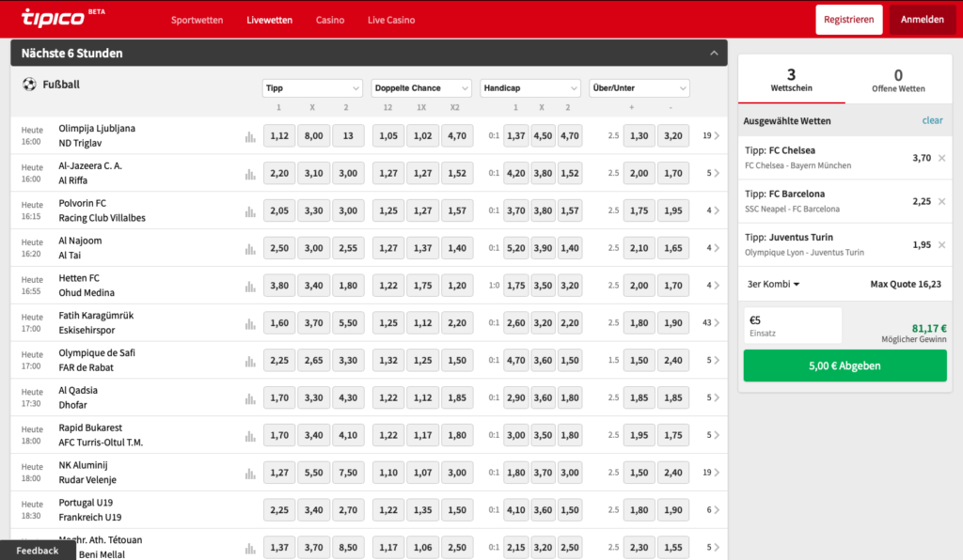Screen dimensions: 963x560
Task: Open statistics icon for NK Aluminij match
Action: [250, 474]
